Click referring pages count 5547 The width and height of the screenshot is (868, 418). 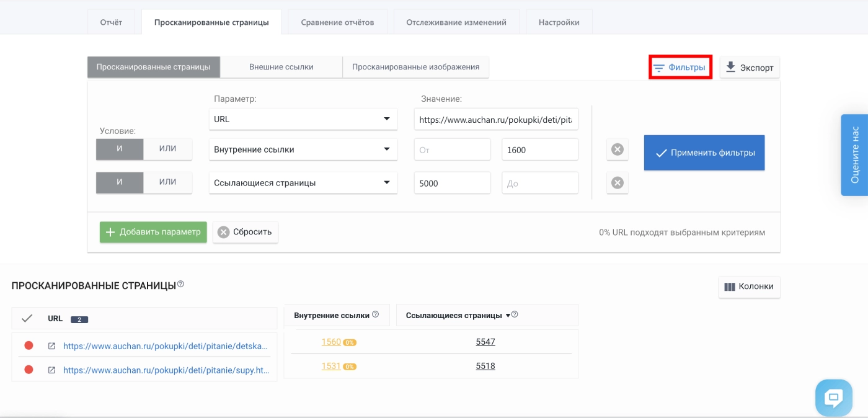[x=485, y=342]
